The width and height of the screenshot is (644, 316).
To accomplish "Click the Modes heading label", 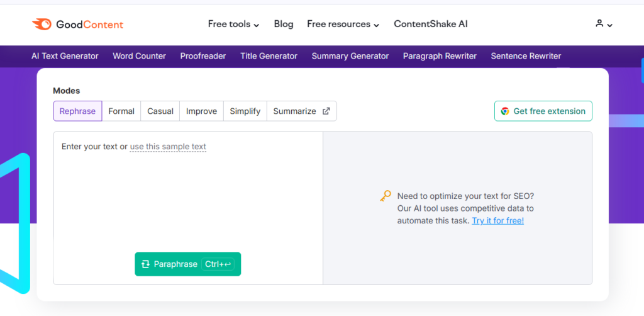I will [x=67, y=91].
